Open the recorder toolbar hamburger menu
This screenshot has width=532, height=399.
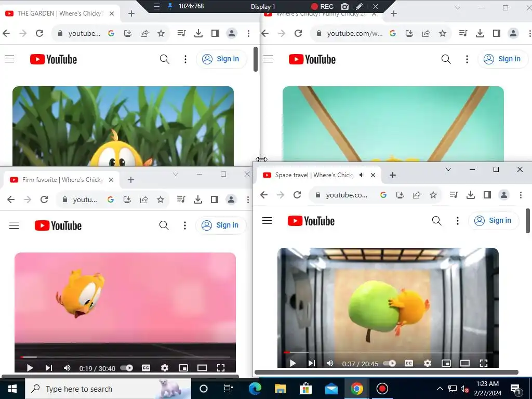click(x=156, y=6)
